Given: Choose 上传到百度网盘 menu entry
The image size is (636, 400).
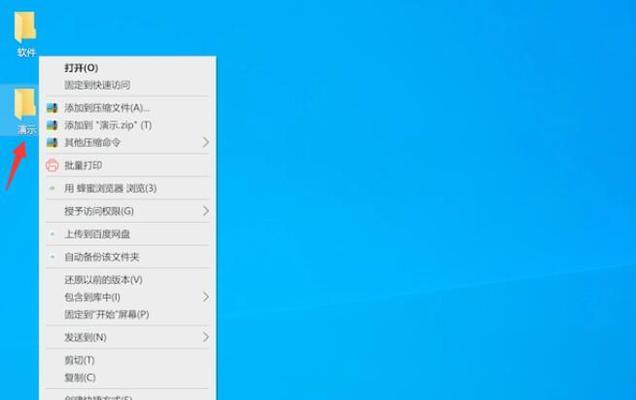Looking at the screenshot, I should [x=127, y=234].
